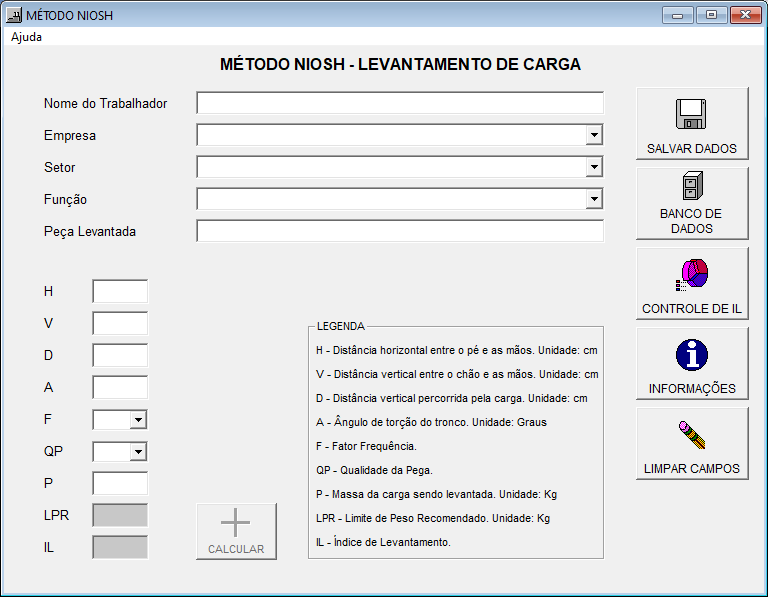The image size is (768, 597).
Task: Open the Ajuda menu
Action: coord(27,37)
